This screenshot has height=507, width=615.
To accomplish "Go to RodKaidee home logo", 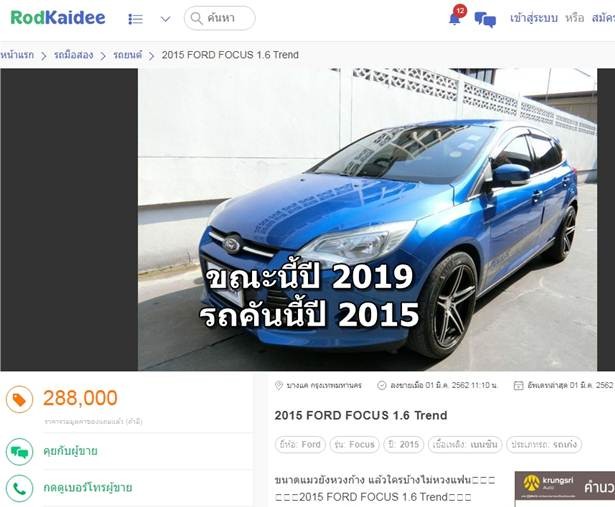I will 58,18.
